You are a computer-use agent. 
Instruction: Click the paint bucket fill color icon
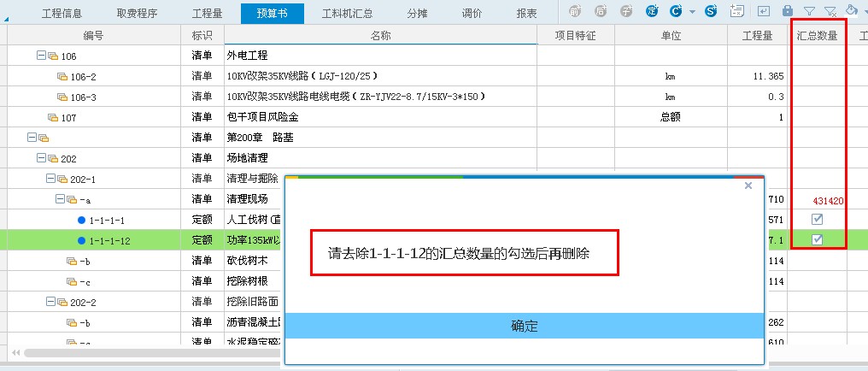pos(853,10)
